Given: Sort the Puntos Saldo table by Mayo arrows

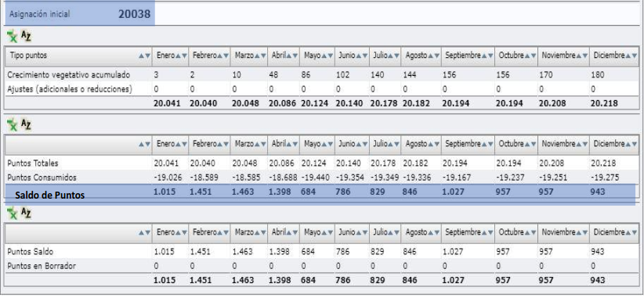Looking at the screenshot, I should [327, 232].
